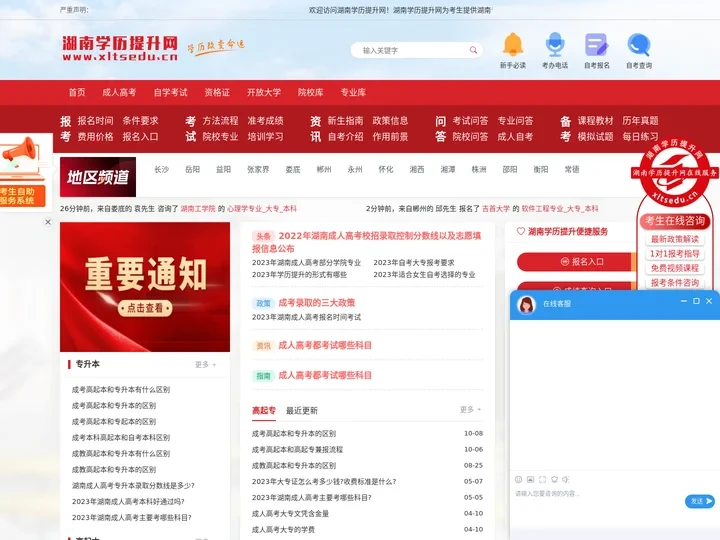Click the emoji icon in chat toolbar

[x=518, y=479]
